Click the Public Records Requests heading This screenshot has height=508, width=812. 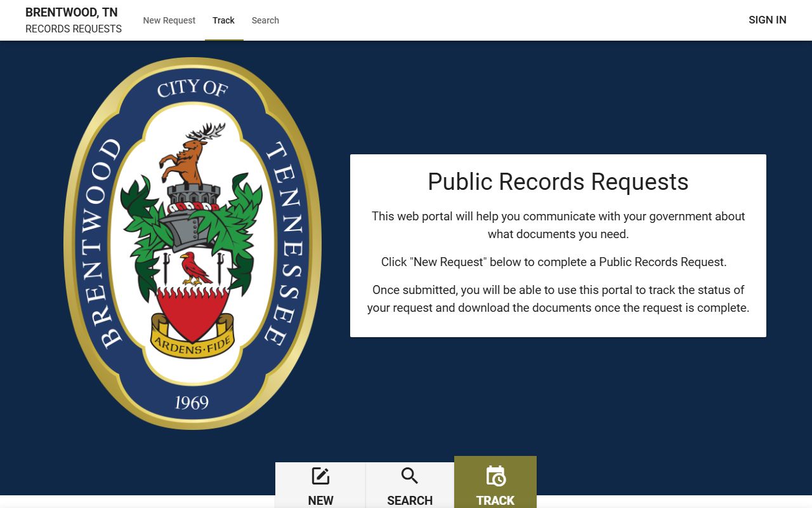tap(558, 182)
